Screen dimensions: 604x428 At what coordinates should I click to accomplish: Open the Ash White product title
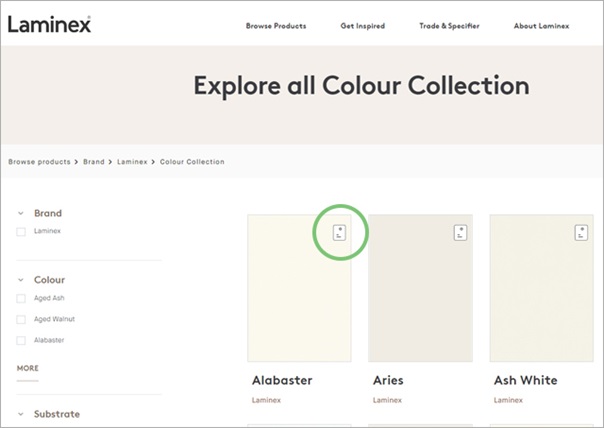point(525,380)
